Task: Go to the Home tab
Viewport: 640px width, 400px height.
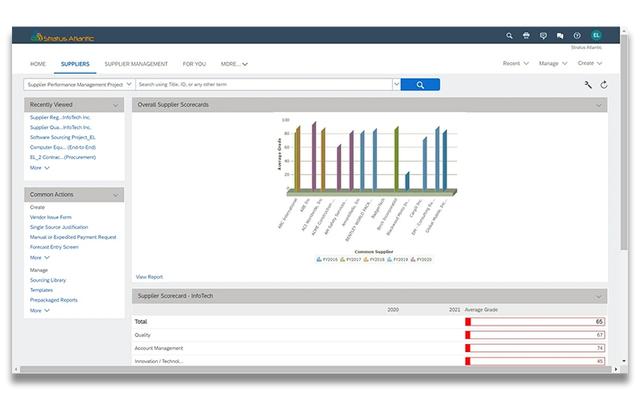Action: tap(38, 64)
